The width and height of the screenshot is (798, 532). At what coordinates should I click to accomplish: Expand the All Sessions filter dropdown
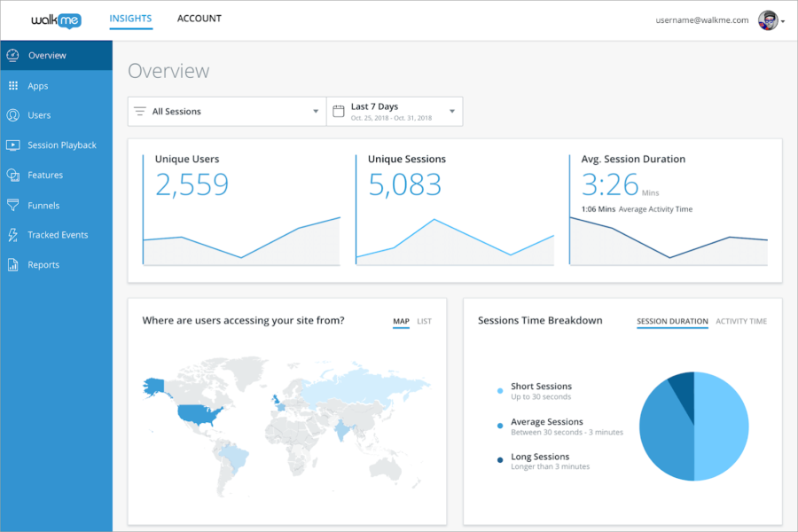tap(226, 112)
